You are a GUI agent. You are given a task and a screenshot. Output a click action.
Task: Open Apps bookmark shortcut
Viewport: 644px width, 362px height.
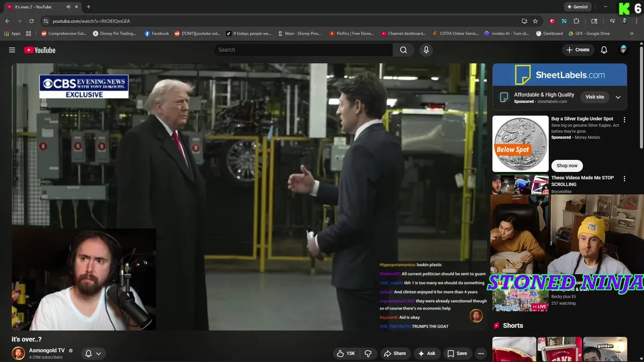coord(12,34)
